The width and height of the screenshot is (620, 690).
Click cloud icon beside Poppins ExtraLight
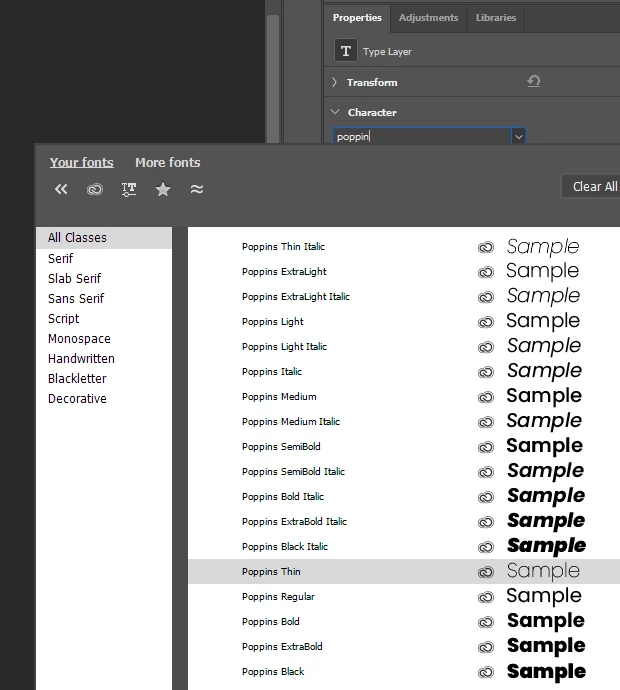(486, 272)
